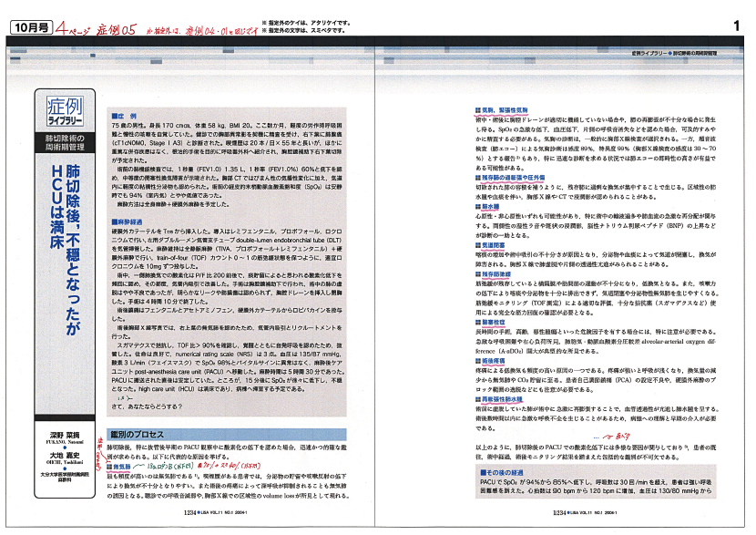This screenshot has width=756, height=535.
Task: Click the 麻酔経過 section heading
Action: point(127,221)
